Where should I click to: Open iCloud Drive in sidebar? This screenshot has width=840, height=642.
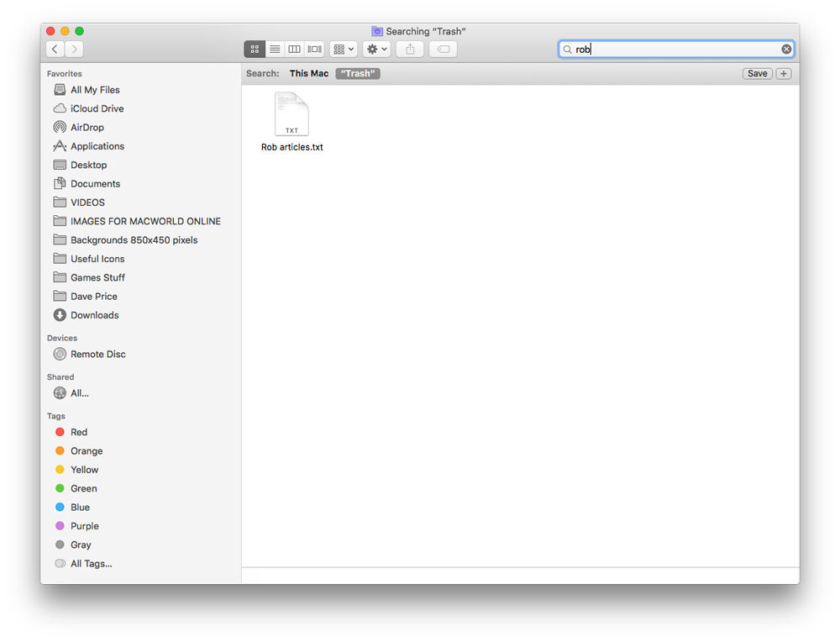point(97,108)
